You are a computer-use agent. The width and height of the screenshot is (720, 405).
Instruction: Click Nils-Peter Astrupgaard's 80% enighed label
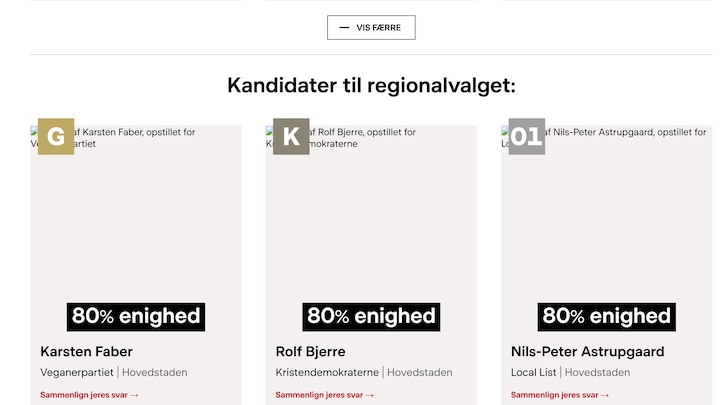point(606,317)
